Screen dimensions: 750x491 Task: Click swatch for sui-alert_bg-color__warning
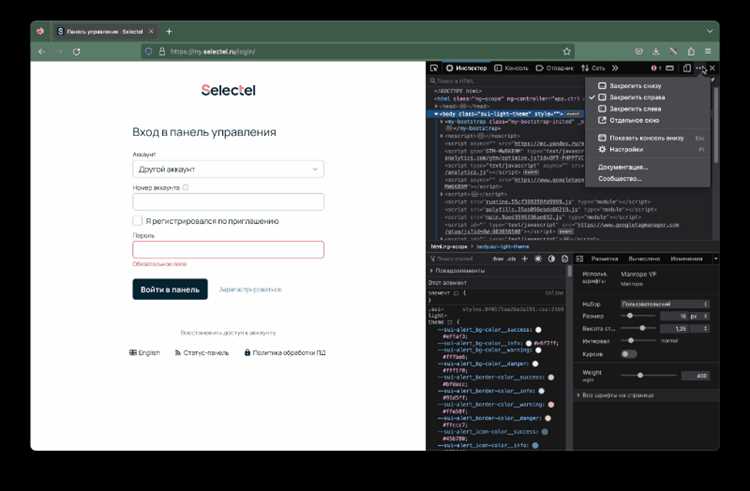click(x=538, y=350)
